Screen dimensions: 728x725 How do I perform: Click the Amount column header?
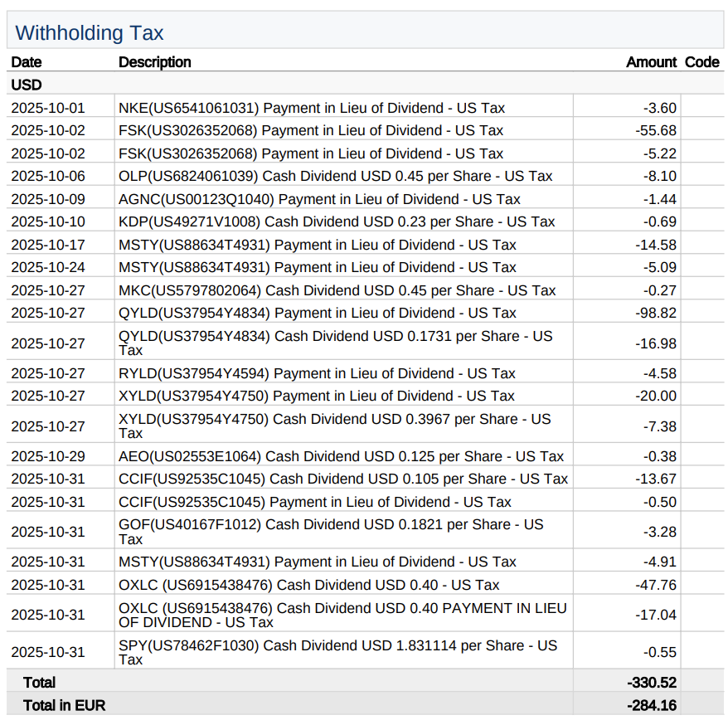pyautogui.click(x=651, y=62)
